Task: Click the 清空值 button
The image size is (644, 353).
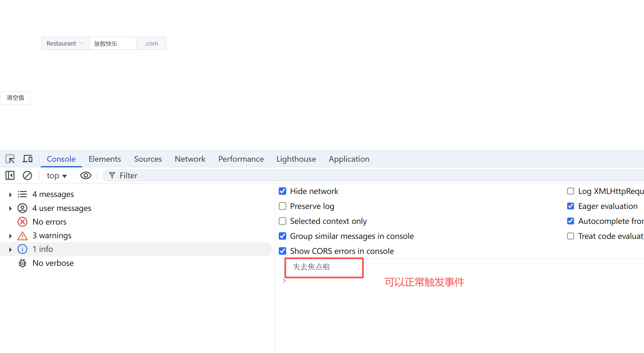Action: click(15, 98)
